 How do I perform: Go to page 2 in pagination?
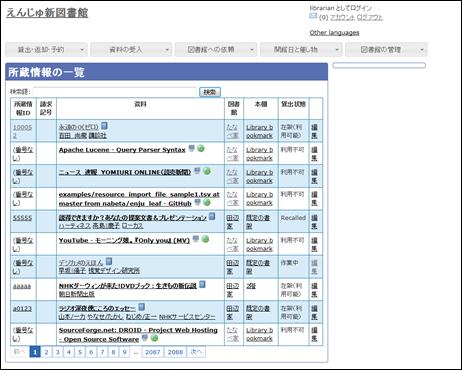tap(46, 352)
